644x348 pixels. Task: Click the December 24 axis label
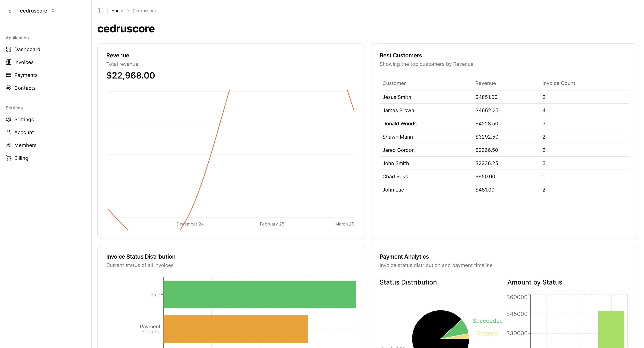(190, 224)
